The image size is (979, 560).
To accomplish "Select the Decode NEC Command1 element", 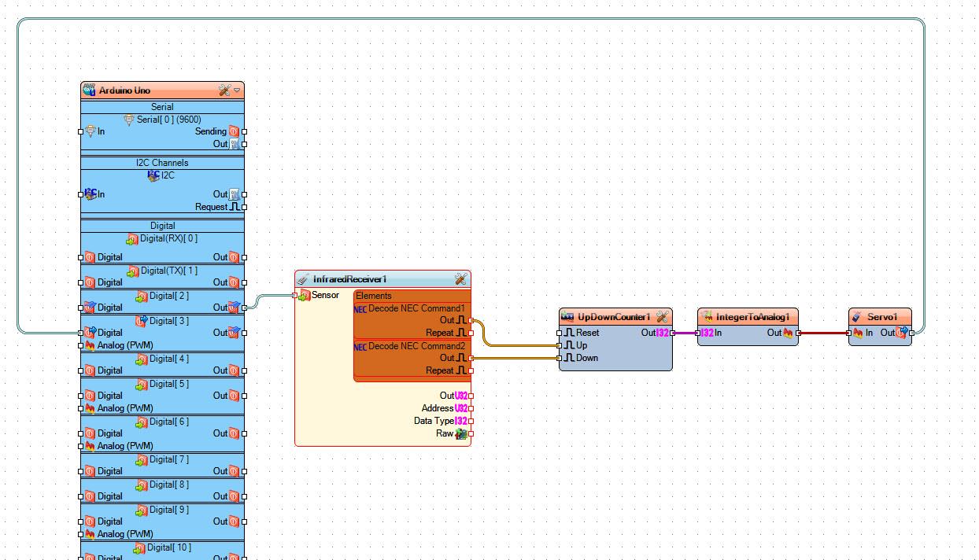I will [x=416, y=308].
